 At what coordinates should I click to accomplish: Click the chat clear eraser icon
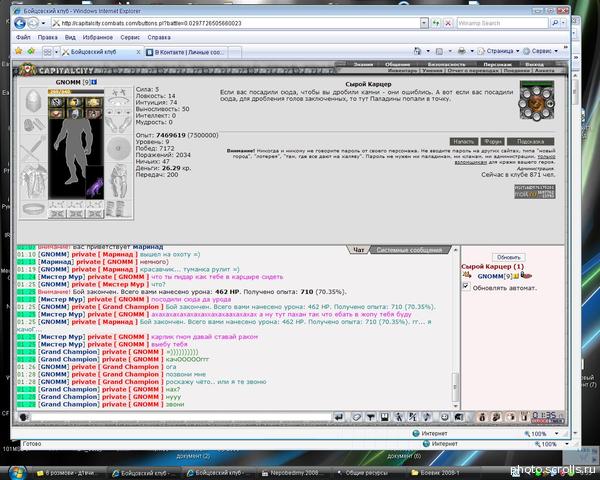pos(356,417)
